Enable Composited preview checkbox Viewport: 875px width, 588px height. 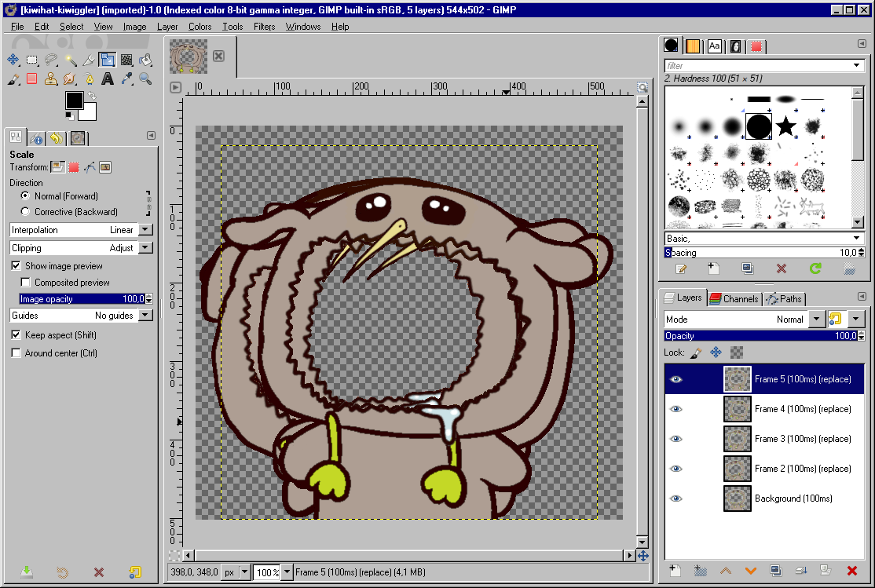coord(26,283)
